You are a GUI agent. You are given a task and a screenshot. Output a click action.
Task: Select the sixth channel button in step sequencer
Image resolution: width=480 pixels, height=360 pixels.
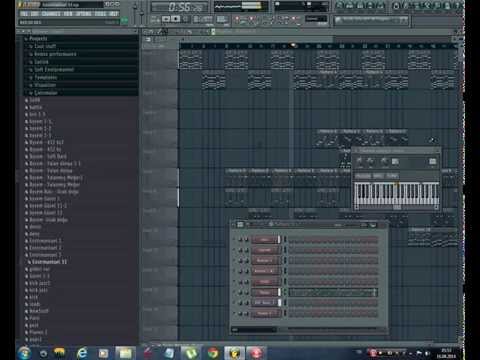(265, 292)
